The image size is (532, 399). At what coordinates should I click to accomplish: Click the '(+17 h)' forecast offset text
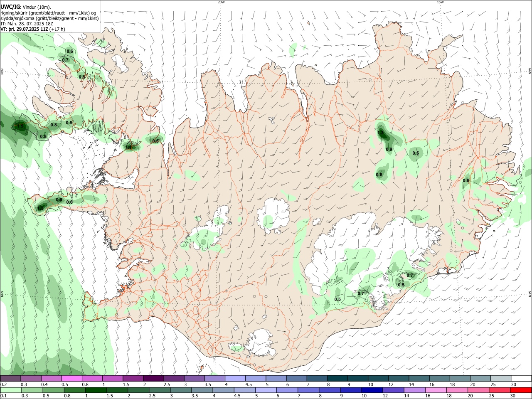tap(57, 29)
